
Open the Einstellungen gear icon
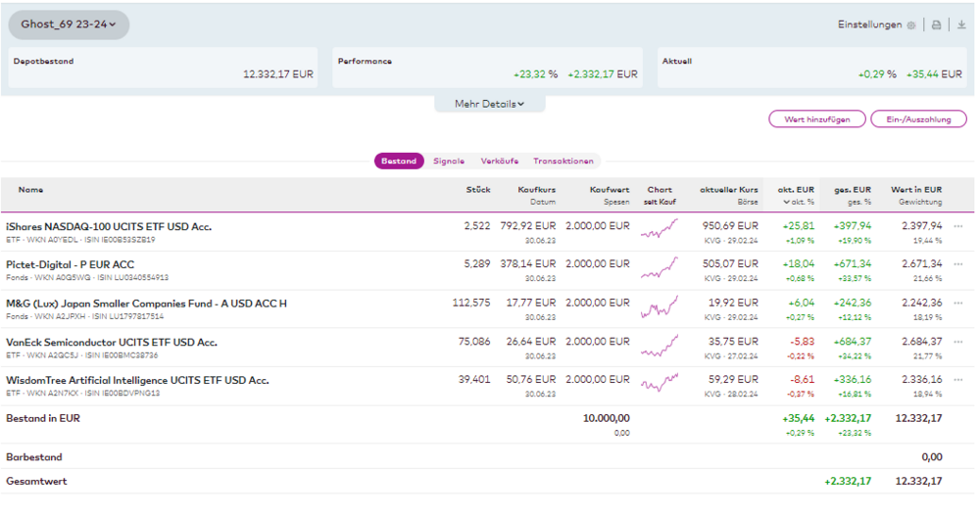pos(911,24)
